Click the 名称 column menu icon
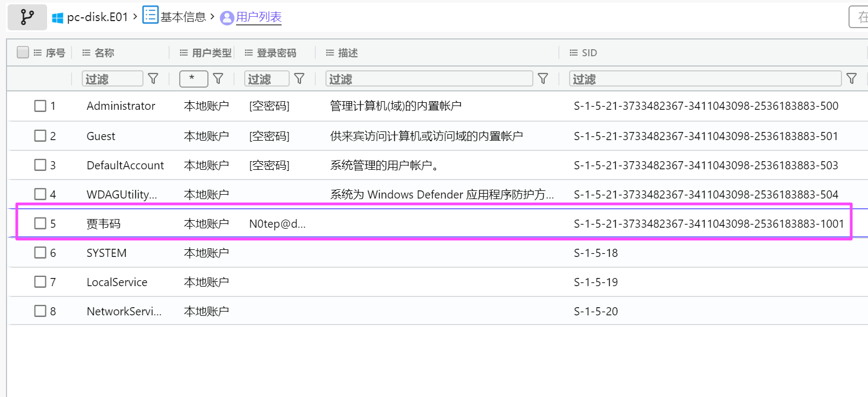Image resolution: width=868 pixels, height=397 pixels. point(86,53)
